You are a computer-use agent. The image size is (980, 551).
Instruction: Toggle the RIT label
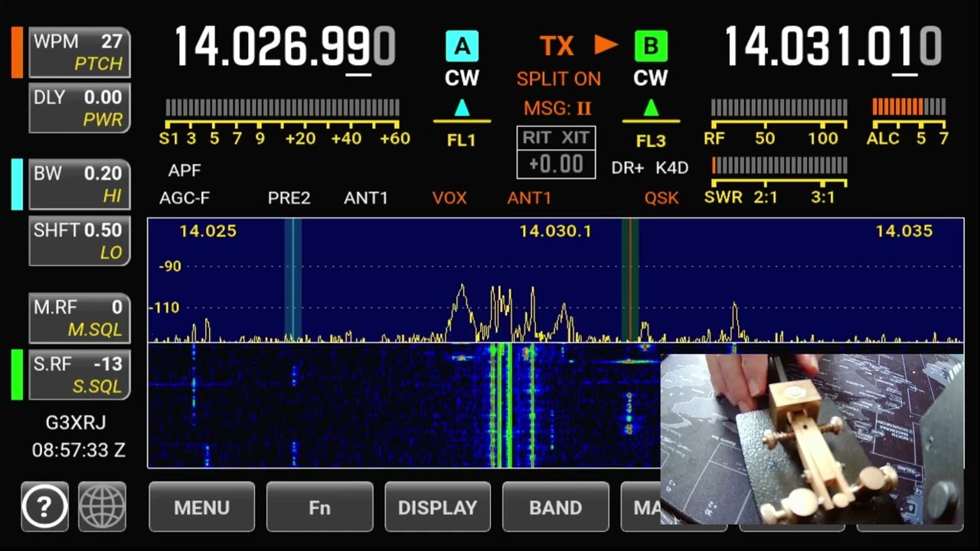click(x=537, y=138)
